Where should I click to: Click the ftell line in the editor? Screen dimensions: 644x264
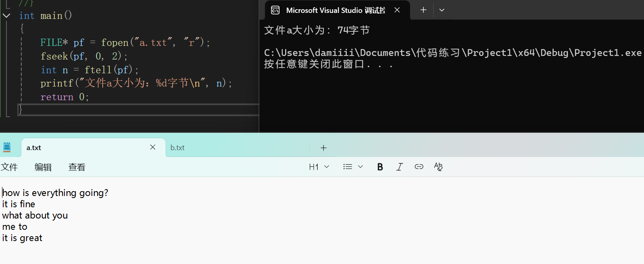(89, 70)
